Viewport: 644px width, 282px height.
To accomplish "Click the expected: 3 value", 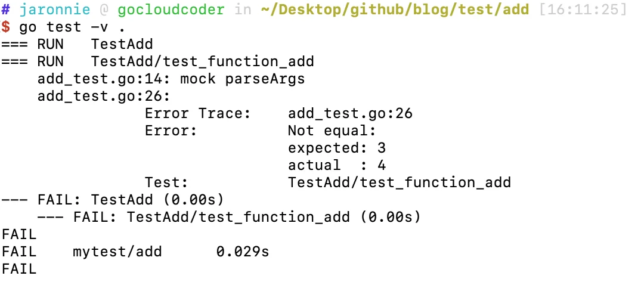I will click(x=337, y=148).
